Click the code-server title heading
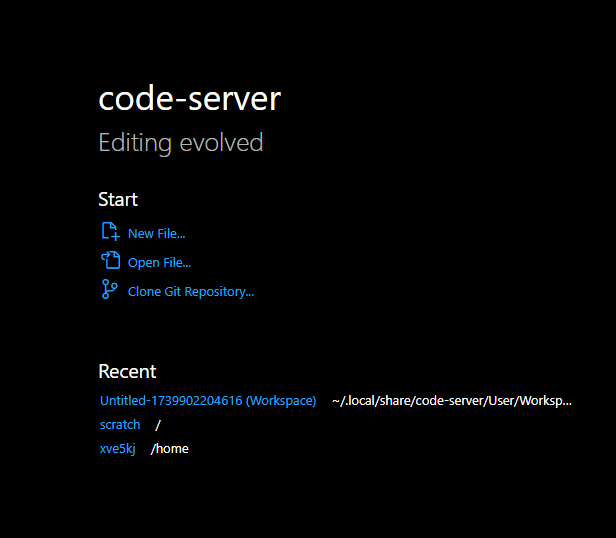 tap(189, 99)
